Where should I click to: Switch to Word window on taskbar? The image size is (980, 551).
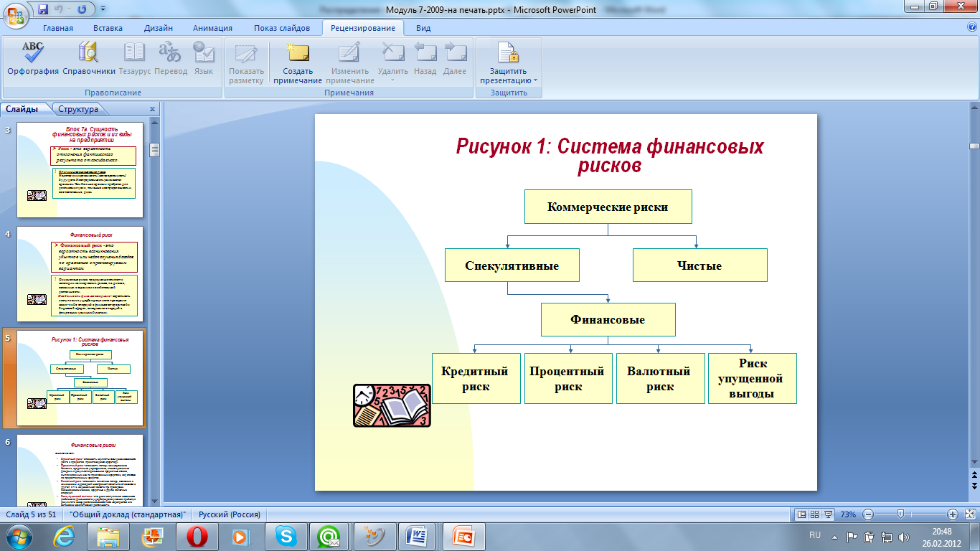point(418,536)
